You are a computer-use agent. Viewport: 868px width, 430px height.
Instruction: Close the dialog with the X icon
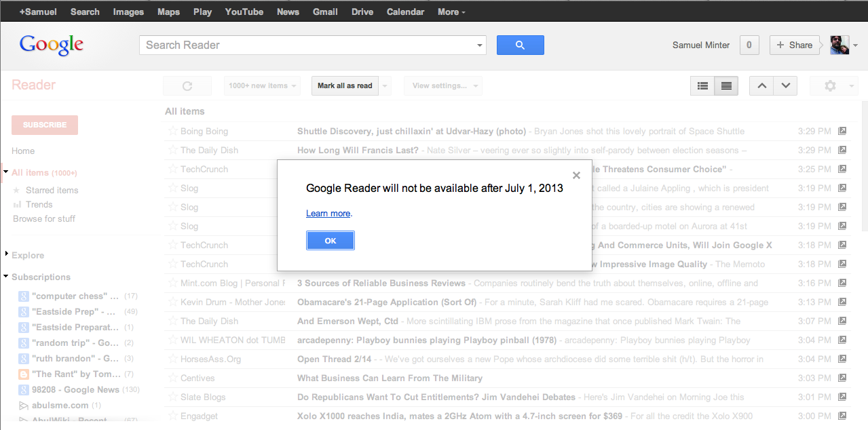point(576,175)
